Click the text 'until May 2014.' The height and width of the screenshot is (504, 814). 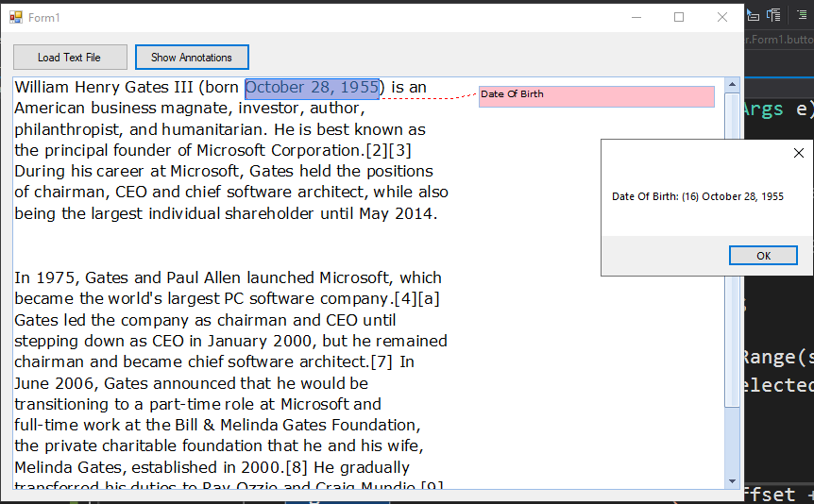click(379, 214)
